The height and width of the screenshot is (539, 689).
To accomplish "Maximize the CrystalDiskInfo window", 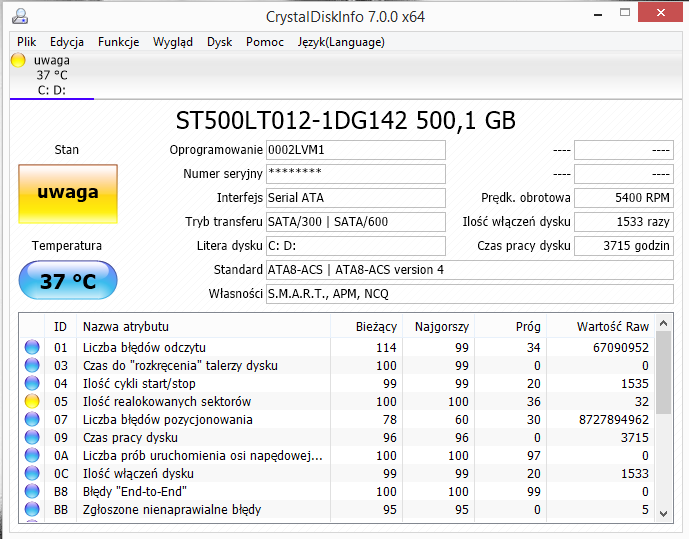I will [625, 13].
